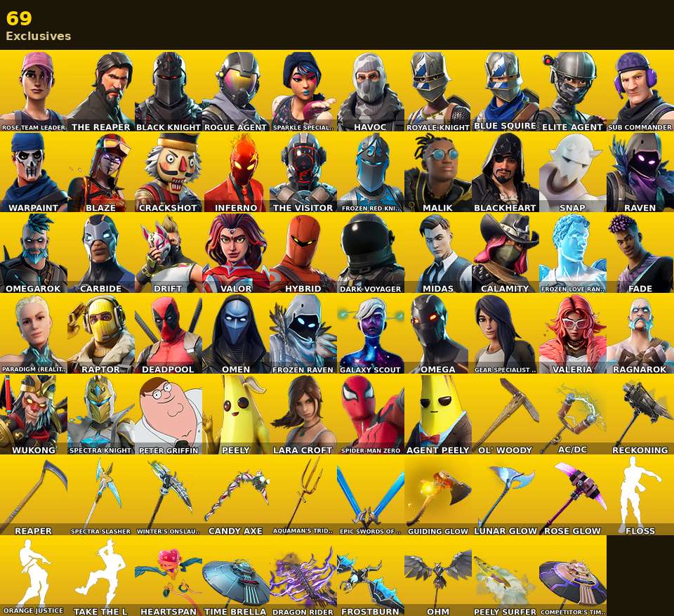The width and height of the screenshot is (674, 616).
Task: Select the Spectra Slasher pickaxe
Action: tap(101, 495)
